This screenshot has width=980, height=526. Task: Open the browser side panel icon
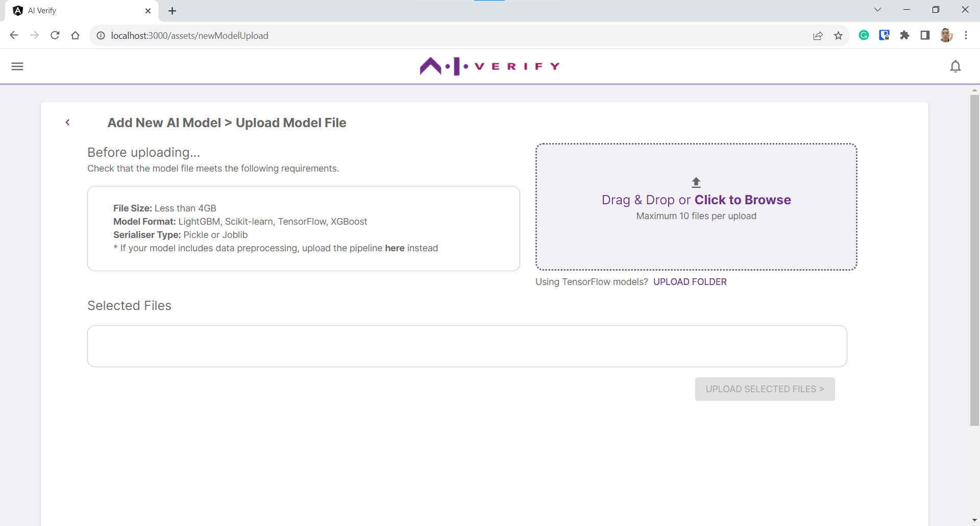[925, 35]
